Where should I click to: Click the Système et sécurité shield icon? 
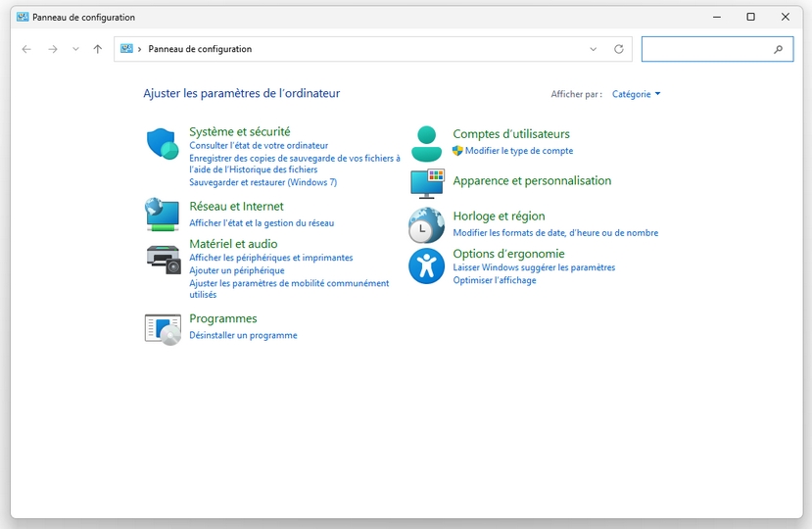163,144
